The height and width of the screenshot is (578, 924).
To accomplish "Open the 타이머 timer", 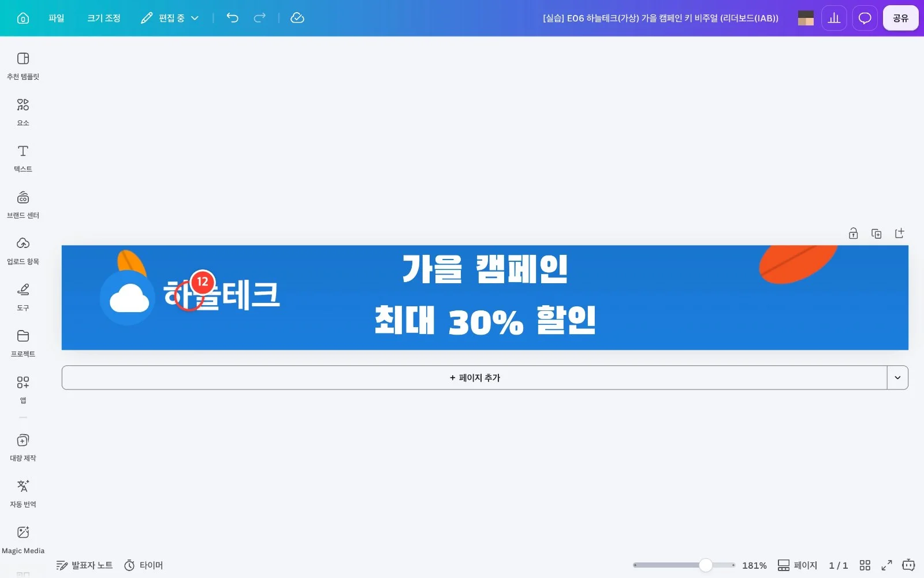I will [x=144, y=565].
